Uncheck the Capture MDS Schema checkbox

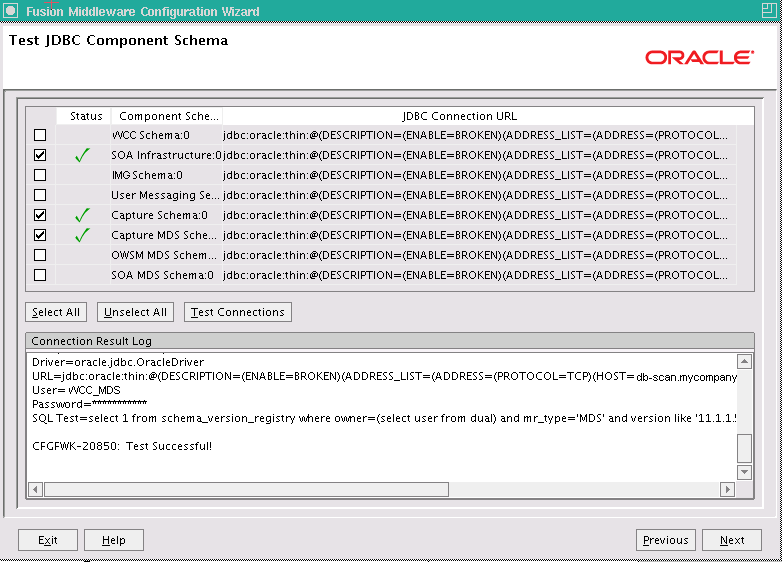tap(40, 235)
